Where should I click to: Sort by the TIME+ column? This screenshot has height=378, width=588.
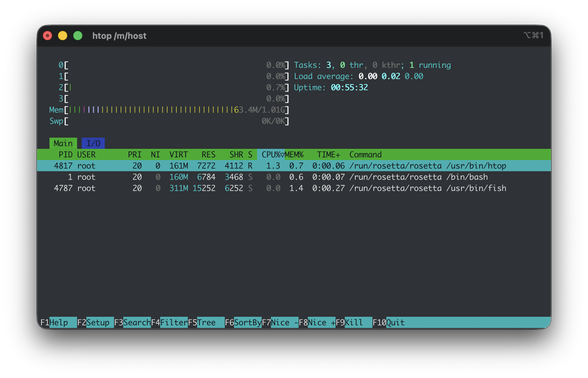pyautogui.click(x=328, y=154)
